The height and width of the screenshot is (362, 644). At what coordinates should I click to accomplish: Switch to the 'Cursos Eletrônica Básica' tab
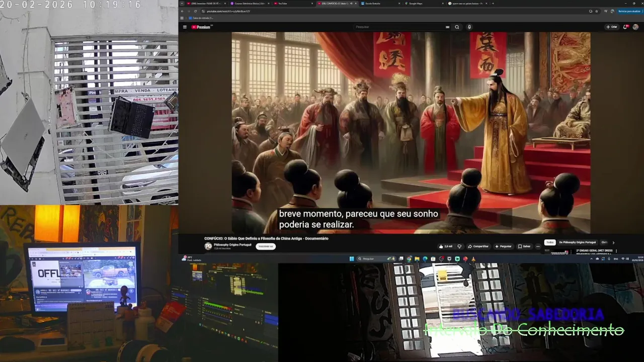coord(251,4)
